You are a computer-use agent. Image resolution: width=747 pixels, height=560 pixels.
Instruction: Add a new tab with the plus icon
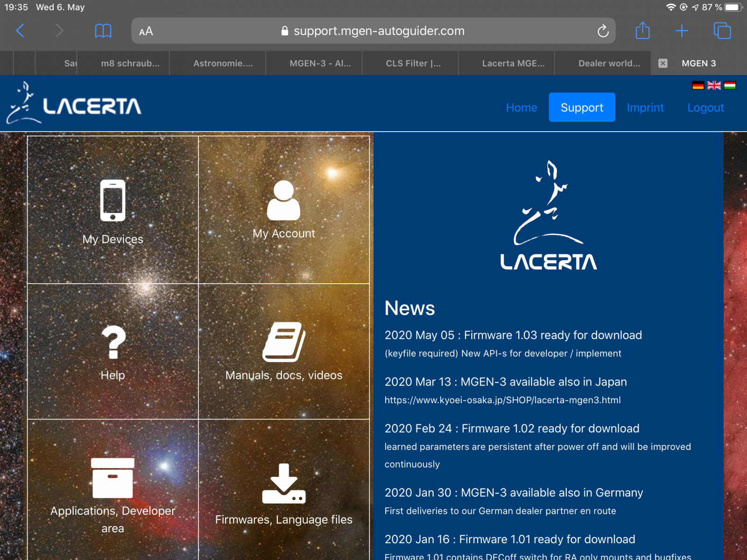click(682, 31)
